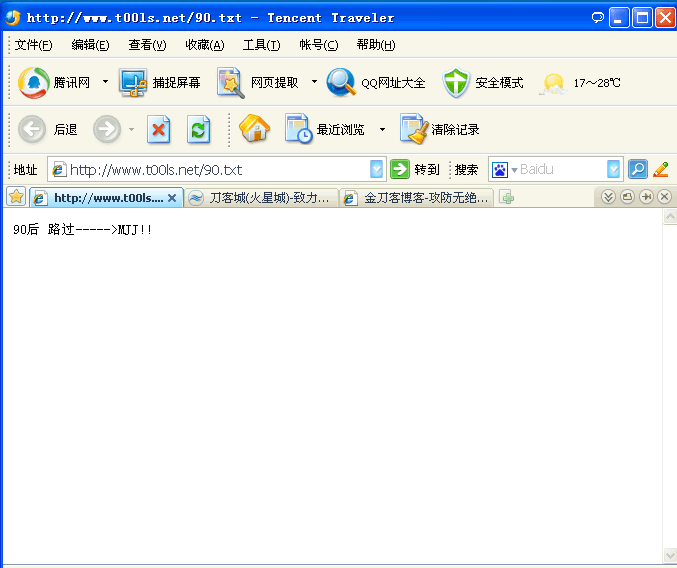Click the green 转到 go arrow
The height and width of the screenshot is (568, 677).
[400, 169]
